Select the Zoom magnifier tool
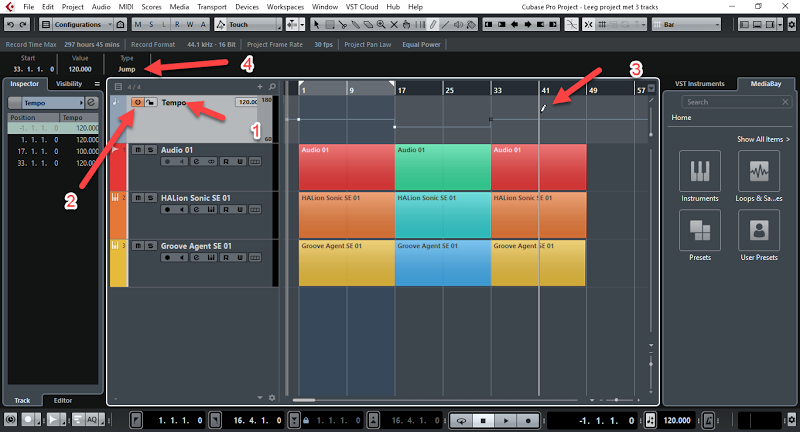 [x=381, y=24]
